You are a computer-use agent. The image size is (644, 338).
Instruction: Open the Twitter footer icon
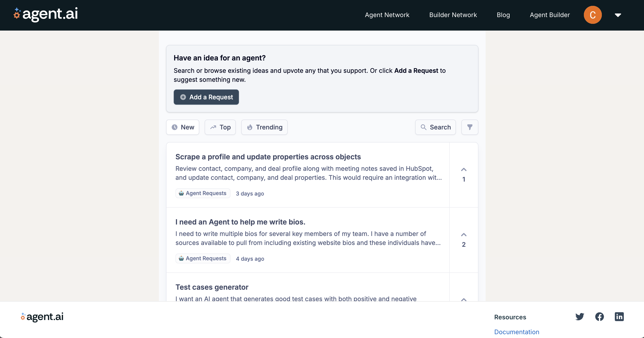coord(580,317)
